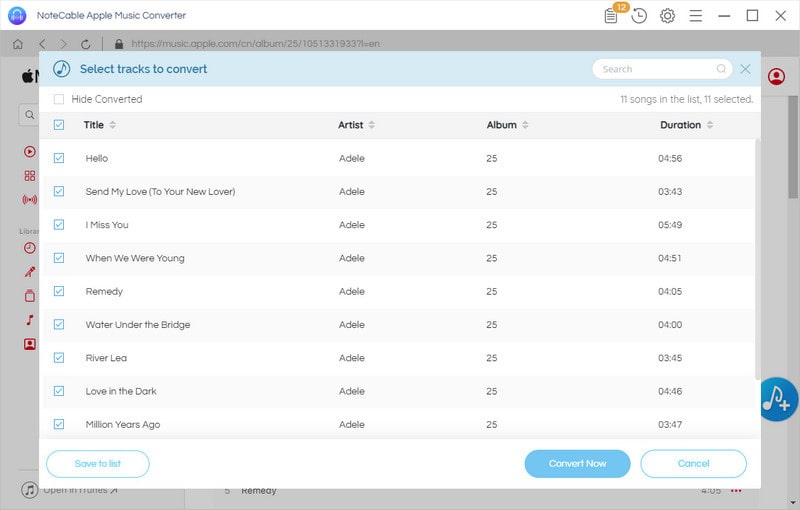Click the Convert Now button
Viewport: 800px width, 510px height.
[578, 464]
